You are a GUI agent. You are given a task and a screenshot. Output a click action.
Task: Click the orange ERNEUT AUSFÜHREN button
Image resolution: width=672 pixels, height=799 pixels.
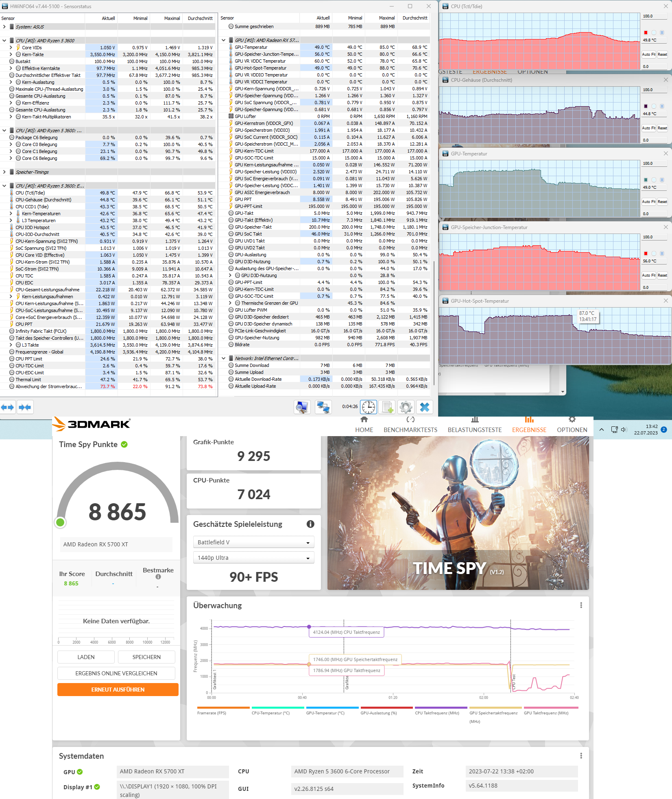[x=118, y=690]
